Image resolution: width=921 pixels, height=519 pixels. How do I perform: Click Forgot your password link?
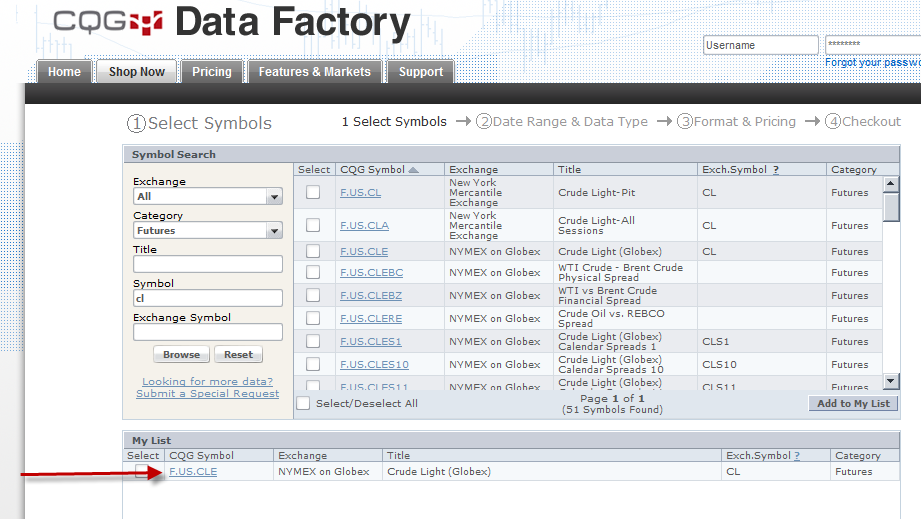click(x=872, y=62)
